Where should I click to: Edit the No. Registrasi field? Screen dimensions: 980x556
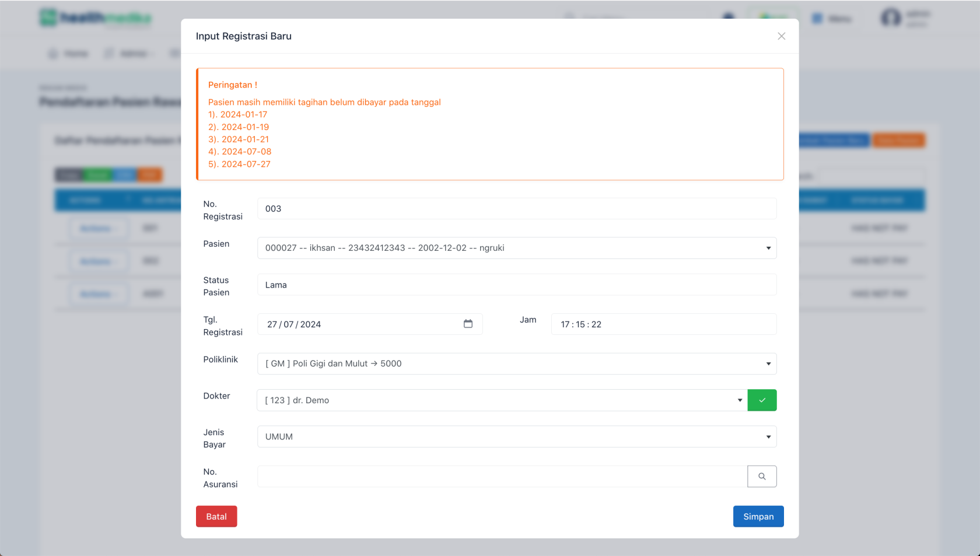517,208
